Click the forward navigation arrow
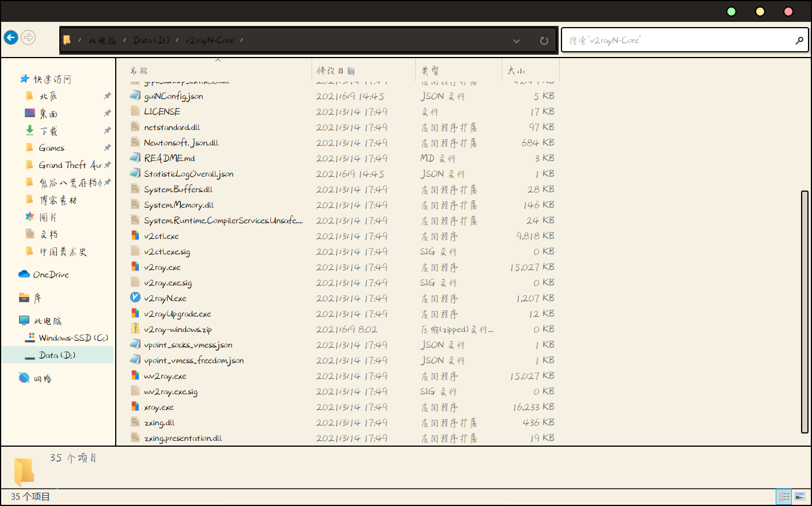812x506 pixels. [28, 37]
